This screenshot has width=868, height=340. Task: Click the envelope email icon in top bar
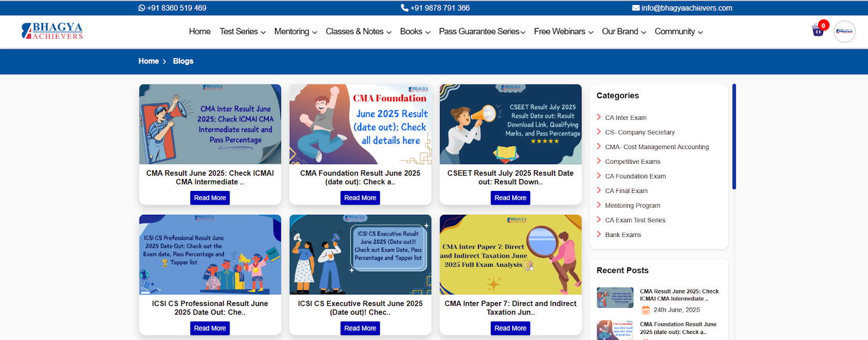[636, 8]
